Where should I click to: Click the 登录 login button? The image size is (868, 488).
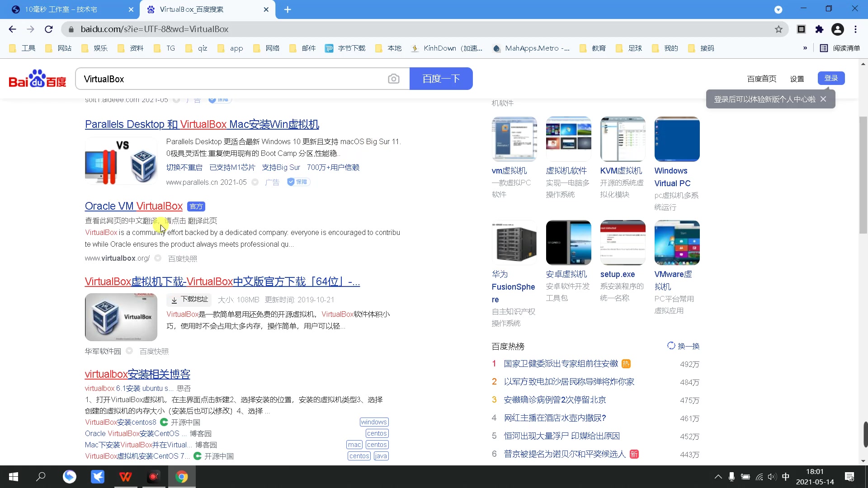(831, 78)
